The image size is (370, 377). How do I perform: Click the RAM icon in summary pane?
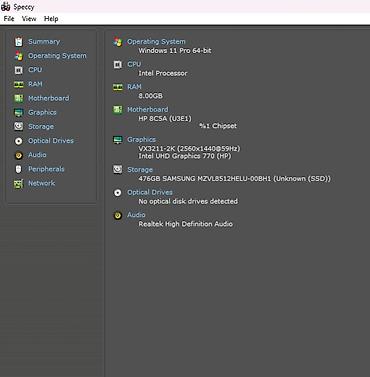click(118, 87)
